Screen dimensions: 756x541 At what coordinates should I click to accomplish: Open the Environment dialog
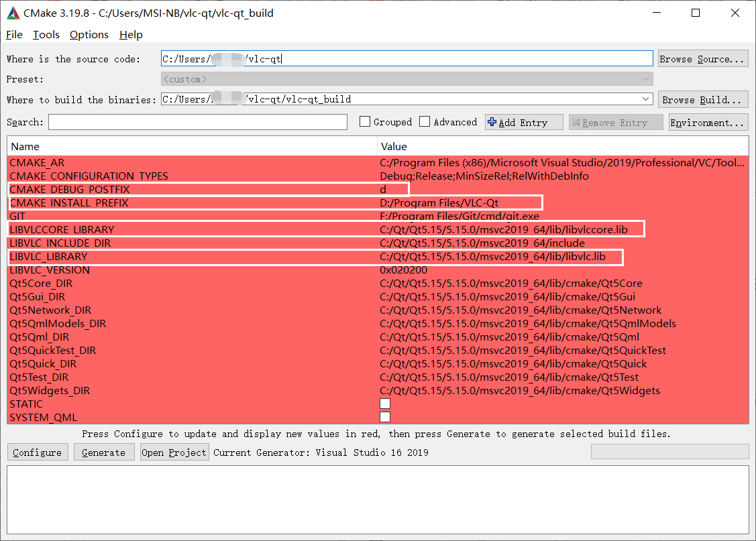(708, 122)
